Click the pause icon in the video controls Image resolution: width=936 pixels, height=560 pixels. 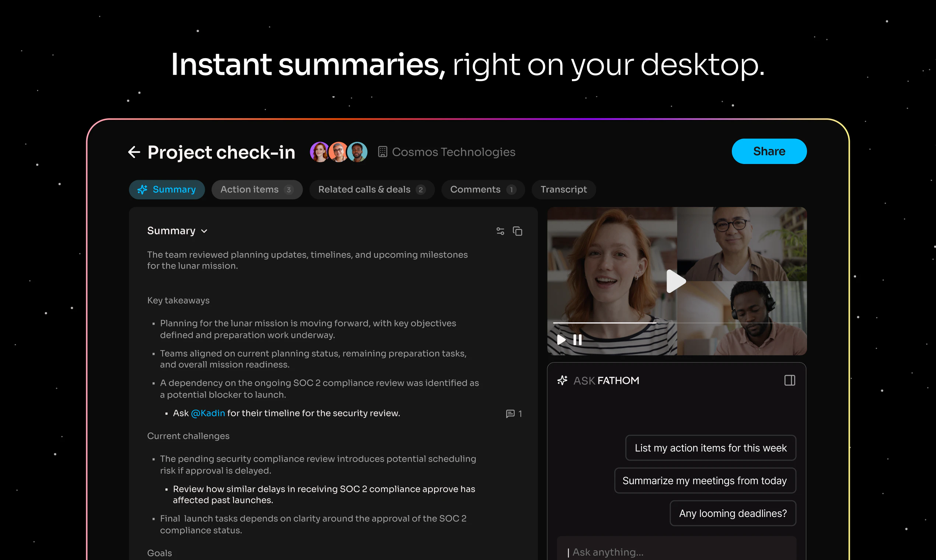tap(577, 340)
